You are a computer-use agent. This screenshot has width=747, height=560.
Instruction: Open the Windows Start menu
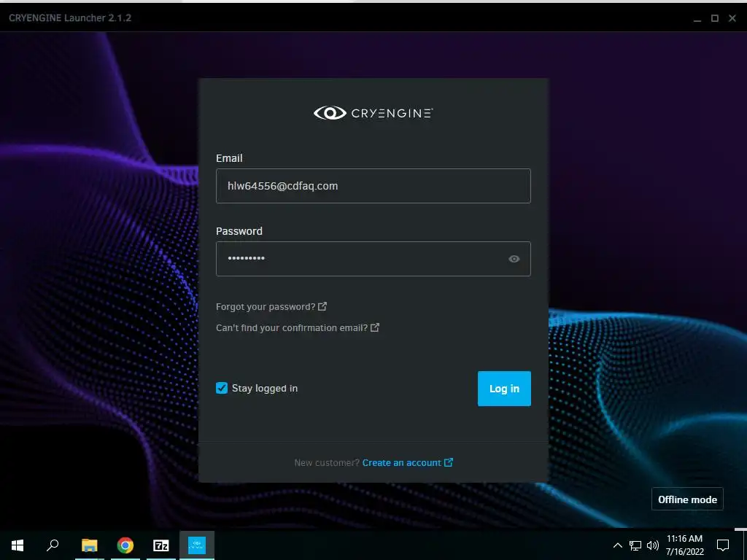(18, 545)
